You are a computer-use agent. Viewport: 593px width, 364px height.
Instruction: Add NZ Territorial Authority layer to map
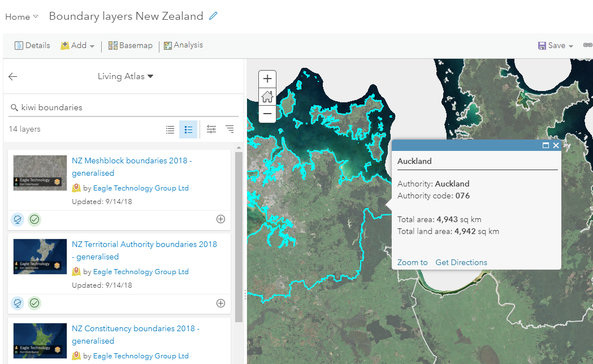221,303
